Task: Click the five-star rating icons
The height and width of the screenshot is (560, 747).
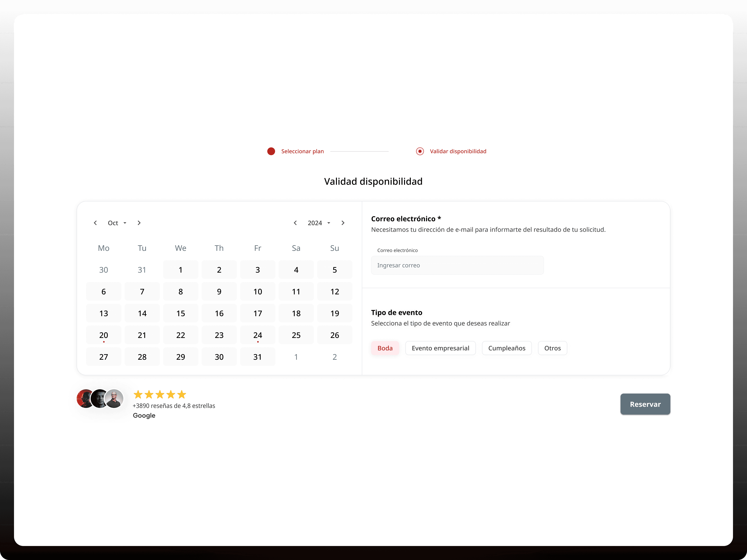Action: 160,394
